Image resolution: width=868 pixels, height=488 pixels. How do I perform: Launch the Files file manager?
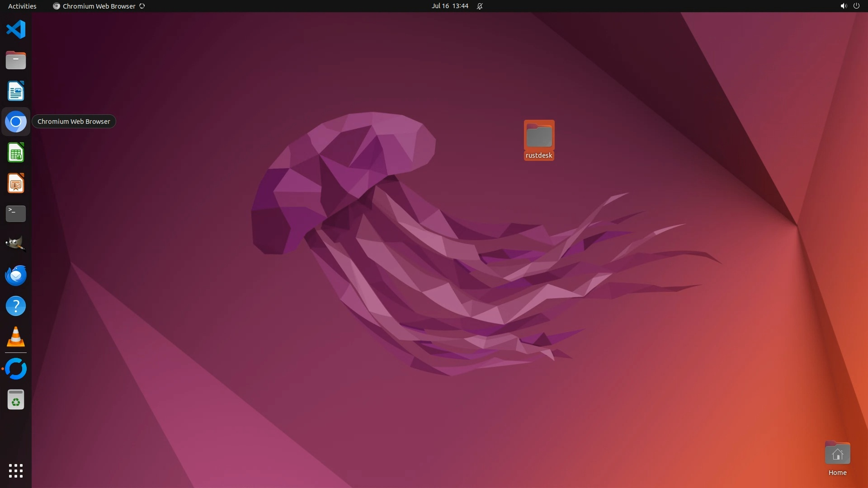16,60
